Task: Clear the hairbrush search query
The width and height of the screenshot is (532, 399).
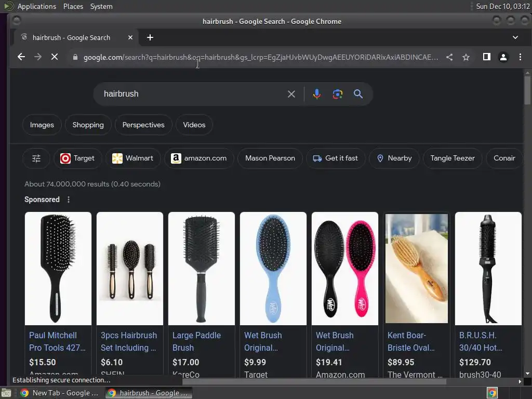Action: tap(291, 94)
